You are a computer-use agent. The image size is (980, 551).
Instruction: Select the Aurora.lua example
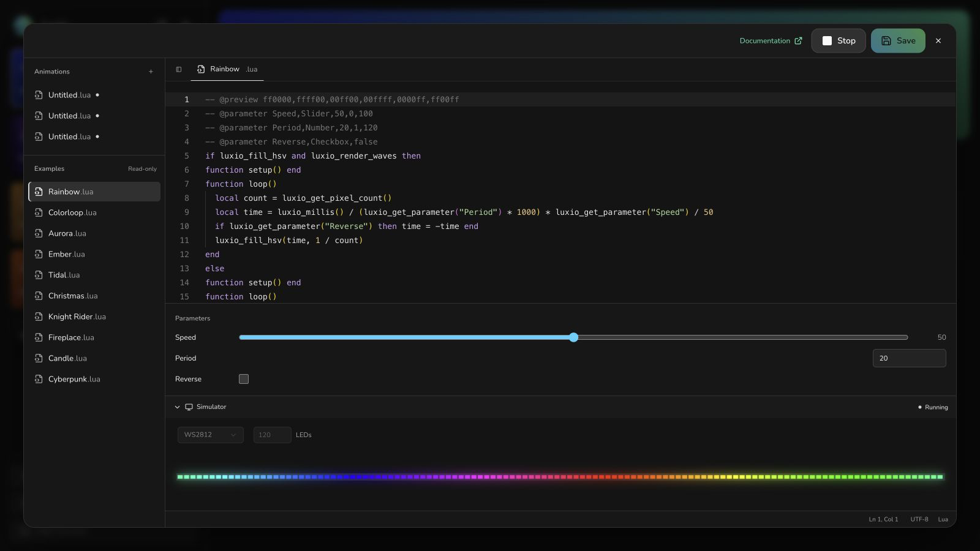[94, 233]
